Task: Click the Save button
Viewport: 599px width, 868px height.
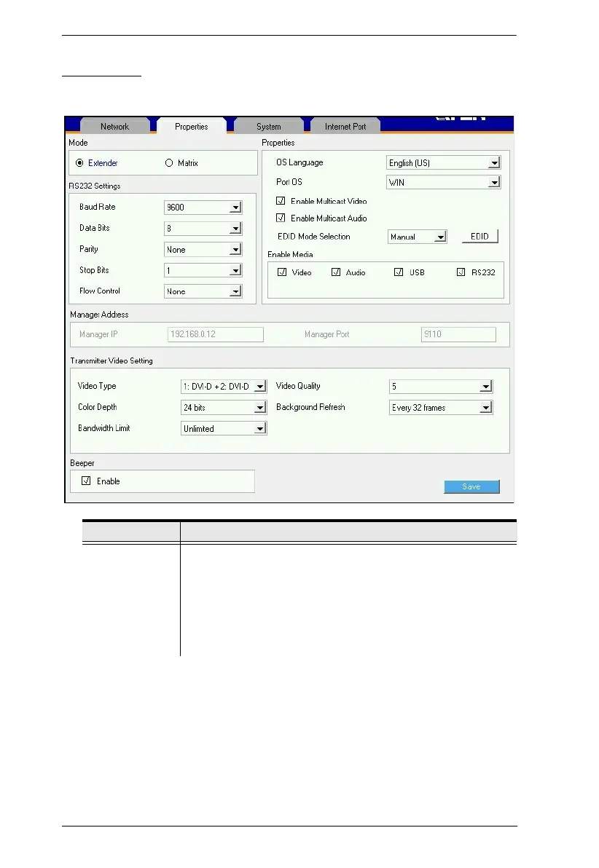Action: pyautogui.click(x=471, y=486)
